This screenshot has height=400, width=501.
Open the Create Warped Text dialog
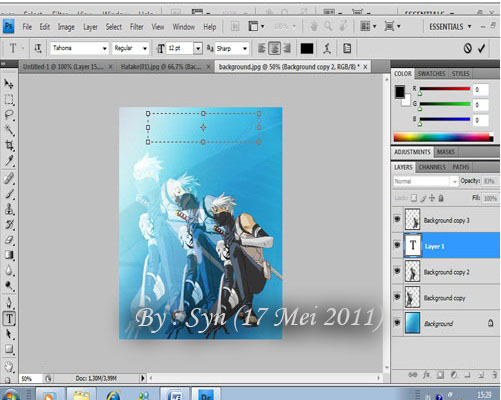click(x=327, y=49)
